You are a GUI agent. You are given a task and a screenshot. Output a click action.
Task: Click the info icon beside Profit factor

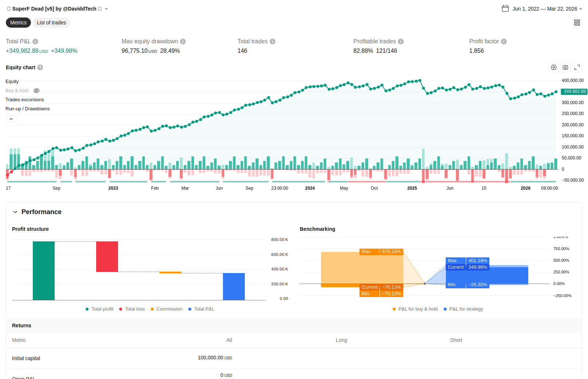tap(504, 42)
